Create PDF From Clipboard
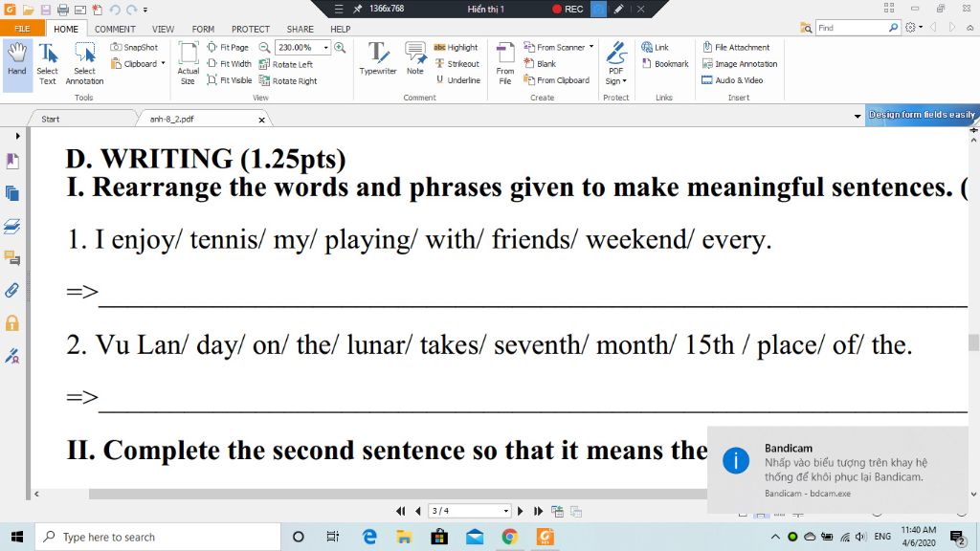 pos(557,80)
